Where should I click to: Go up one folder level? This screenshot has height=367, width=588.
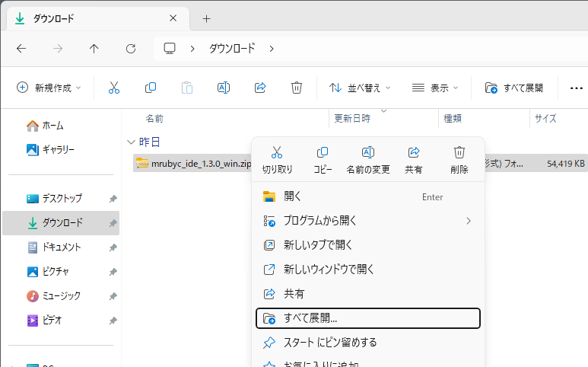(94, 49)
